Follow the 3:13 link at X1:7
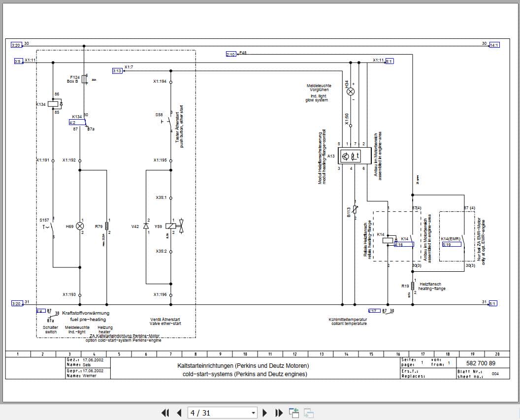The width and height of the screenshot is (520, 420). [117, 71]
